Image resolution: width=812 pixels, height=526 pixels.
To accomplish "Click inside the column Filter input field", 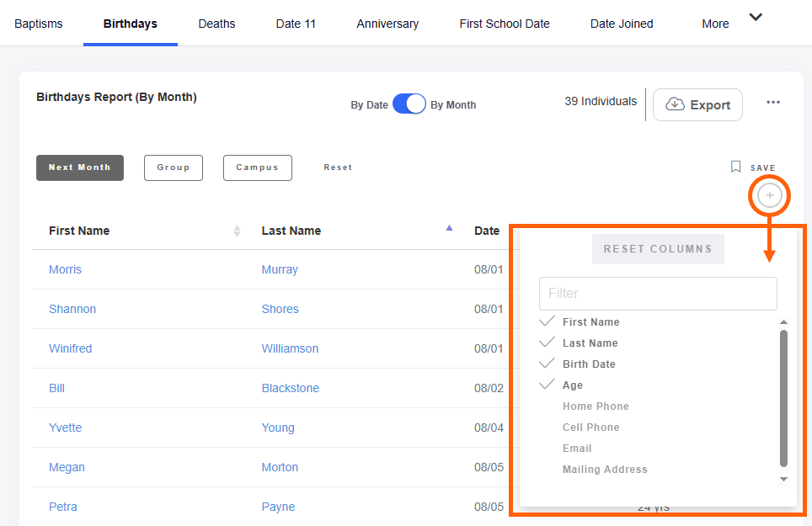I will [x=658, y=293].
